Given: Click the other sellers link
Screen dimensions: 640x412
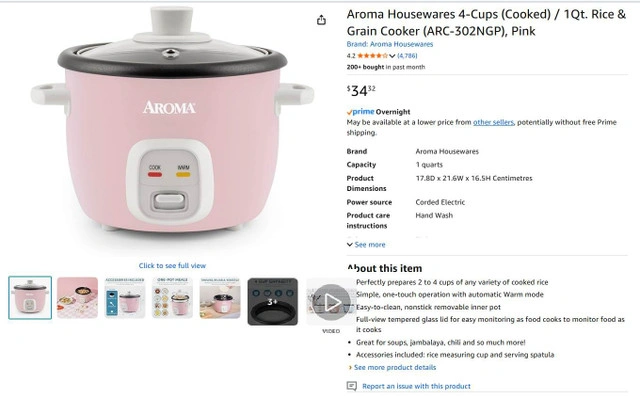Looking at the screenshot, I should pyautogui.click(x=493, y=122).
